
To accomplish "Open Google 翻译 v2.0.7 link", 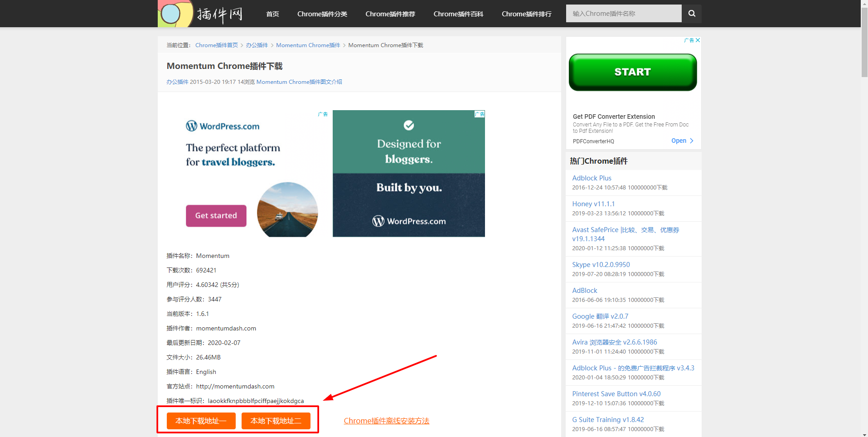I will [x=600, y=316].
